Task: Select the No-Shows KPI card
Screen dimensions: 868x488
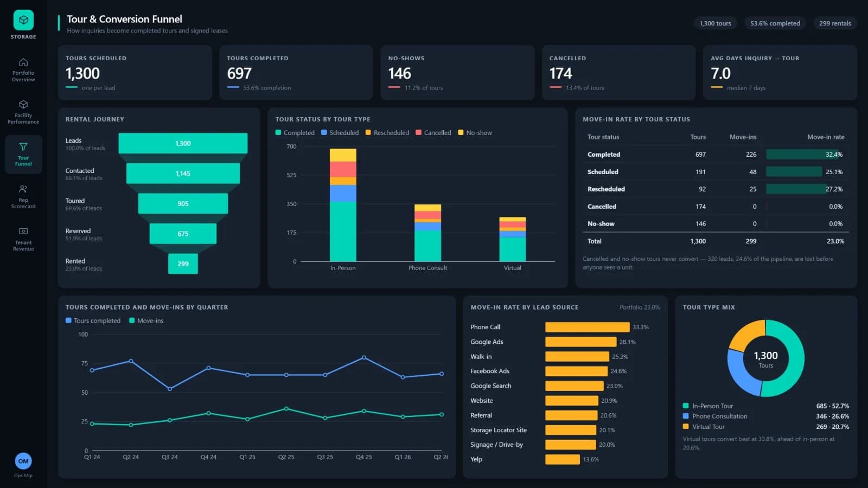Action: tap(457, 73)
